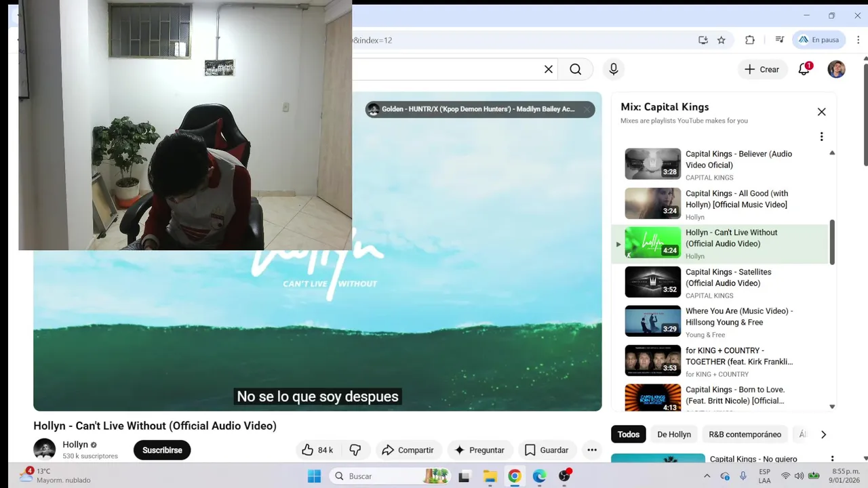This screenshot has height=488, width=868.
Task: Open options for Capital Kings - No quiero
Action: (x=832, y=459)
